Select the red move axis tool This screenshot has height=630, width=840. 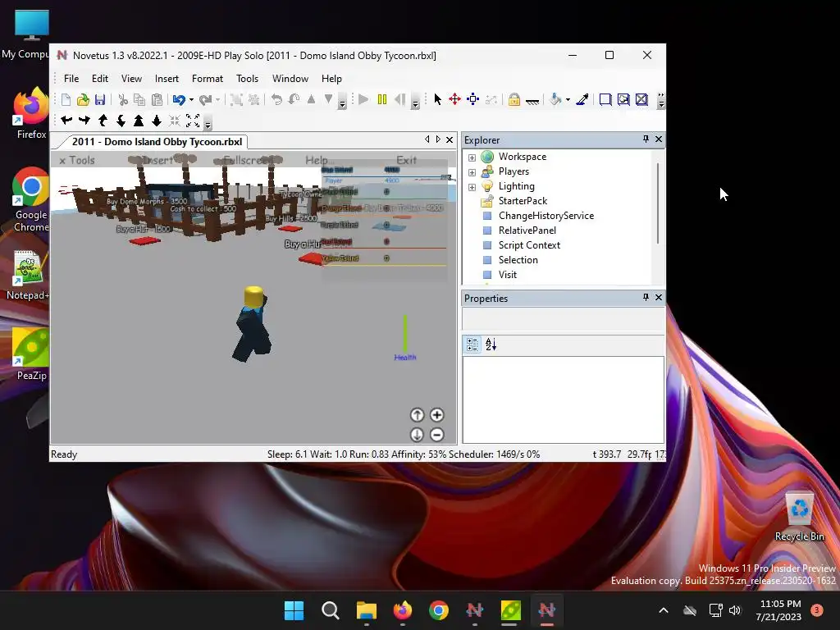pos(454,99)
